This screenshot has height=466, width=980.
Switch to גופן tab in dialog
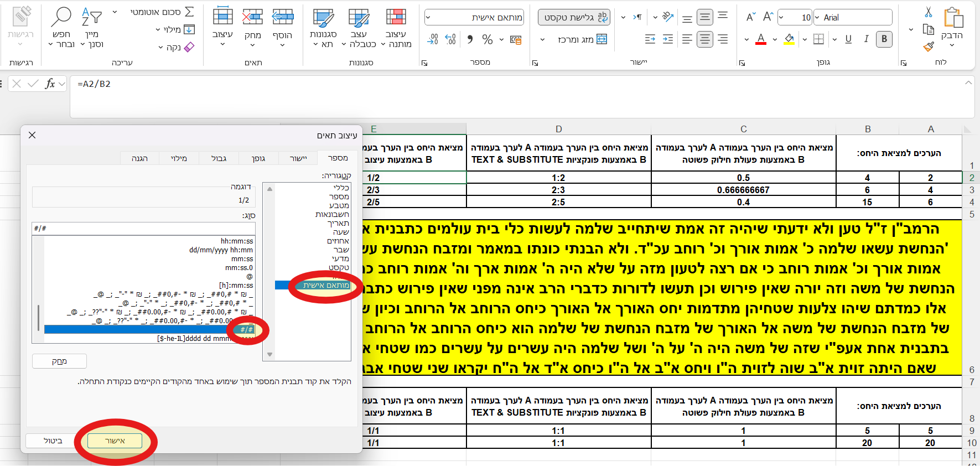[x=258, y=158]
